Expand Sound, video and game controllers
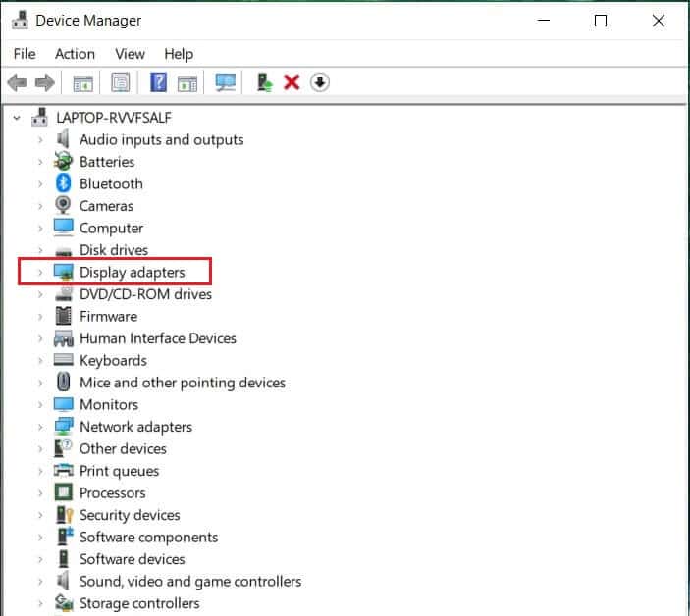This screenshot has width=690, height=616. (40, 582)
